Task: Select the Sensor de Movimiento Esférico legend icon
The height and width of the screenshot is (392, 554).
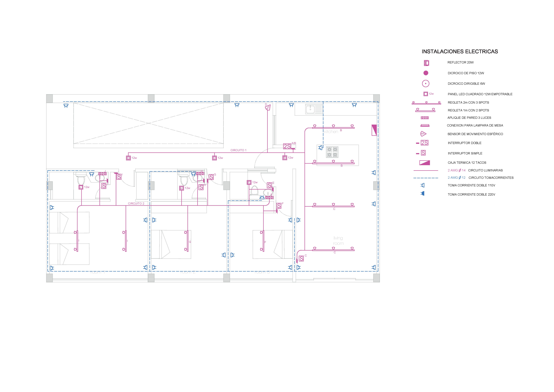Action: coord(423,134)
